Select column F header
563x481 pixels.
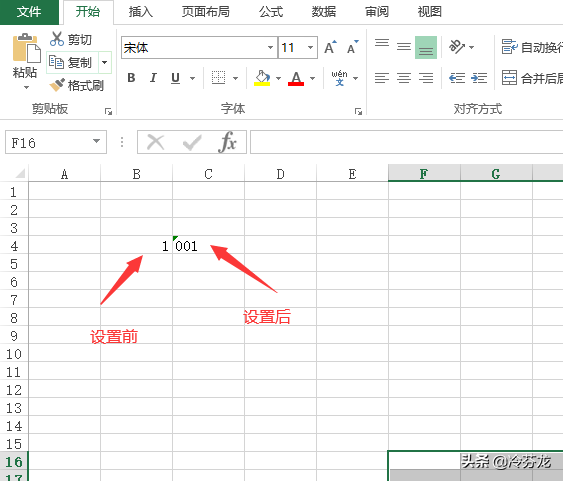(x=424, y=174)
